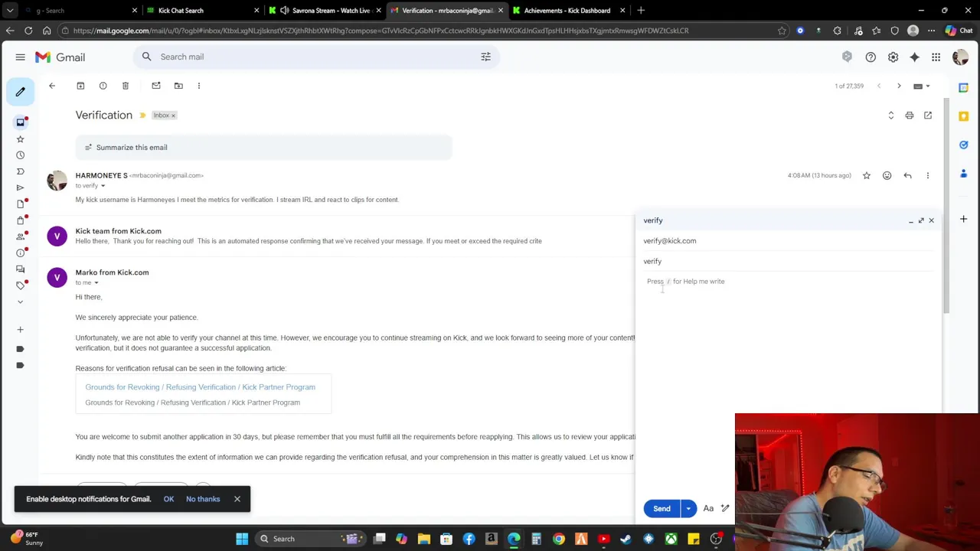
Task: Dismiss the notifications prompt X
Action: (x=237, y=499)
